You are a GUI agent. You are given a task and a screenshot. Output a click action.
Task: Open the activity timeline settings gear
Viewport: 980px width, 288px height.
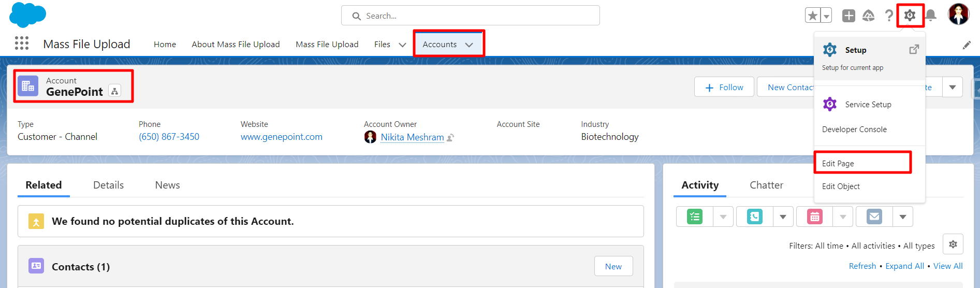tap(953, 244)
